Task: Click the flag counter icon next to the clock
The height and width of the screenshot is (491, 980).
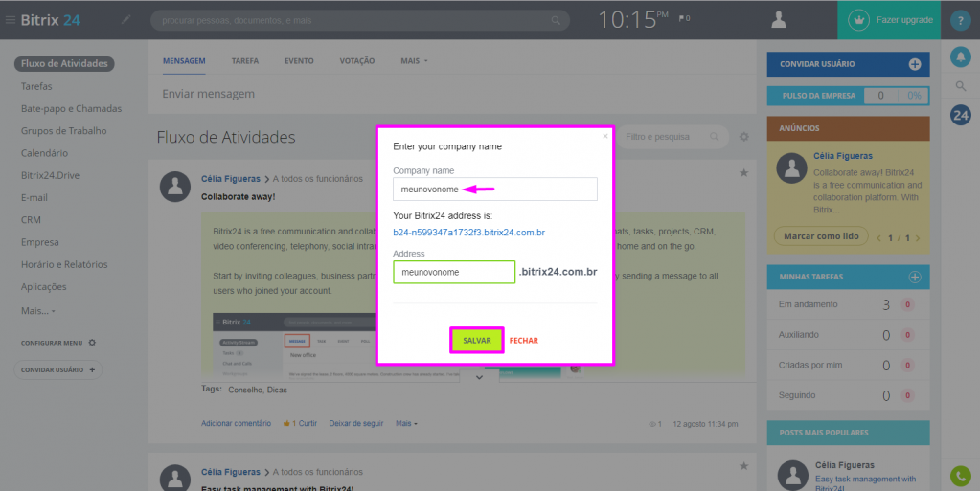Action: click(684, 19)
